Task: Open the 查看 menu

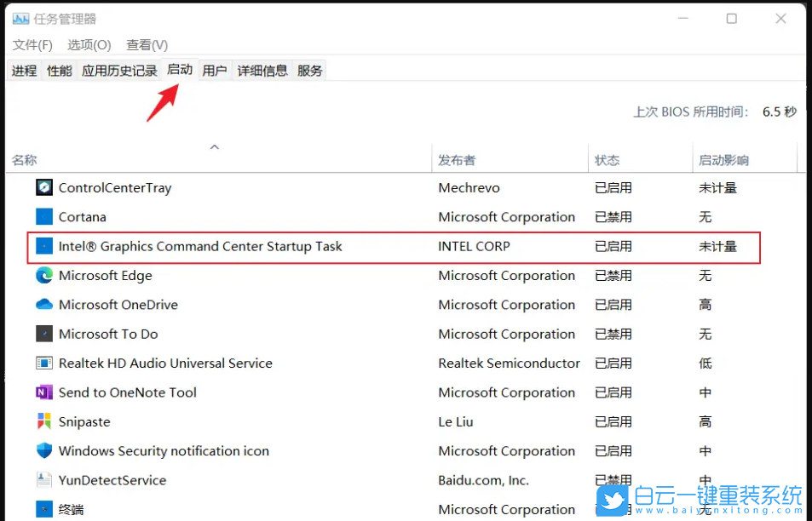Action: tap(145, 44)
